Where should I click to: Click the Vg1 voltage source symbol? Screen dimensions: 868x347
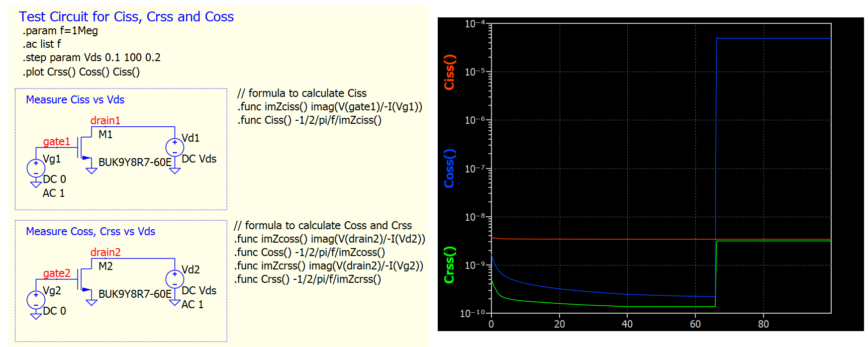36,168
